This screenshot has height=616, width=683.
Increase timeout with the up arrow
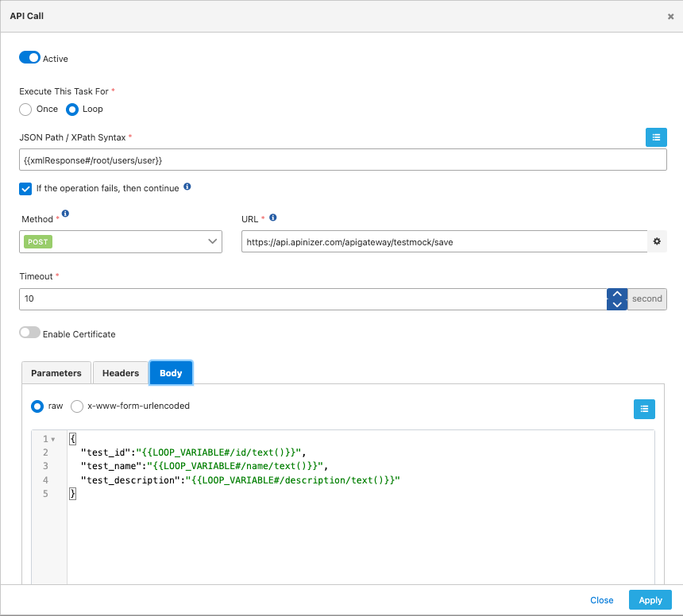pyautogui.click(x=617, y=294)
